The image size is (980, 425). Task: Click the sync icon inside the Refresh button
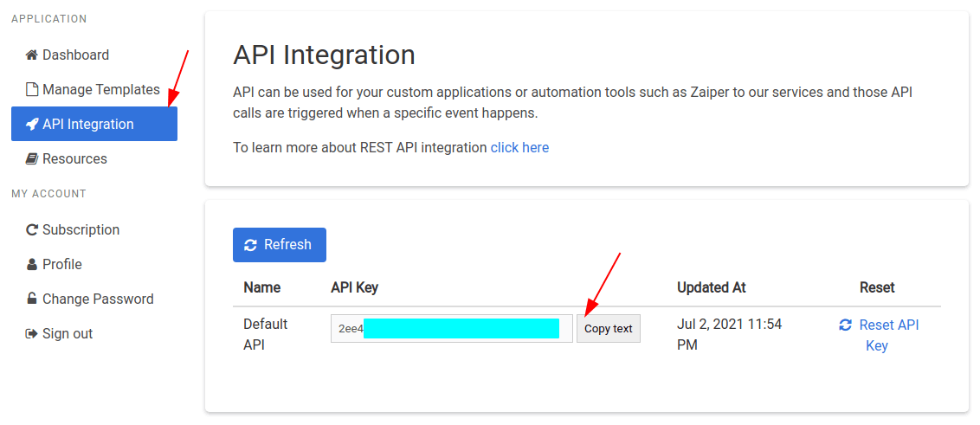(x=251, y=245)
